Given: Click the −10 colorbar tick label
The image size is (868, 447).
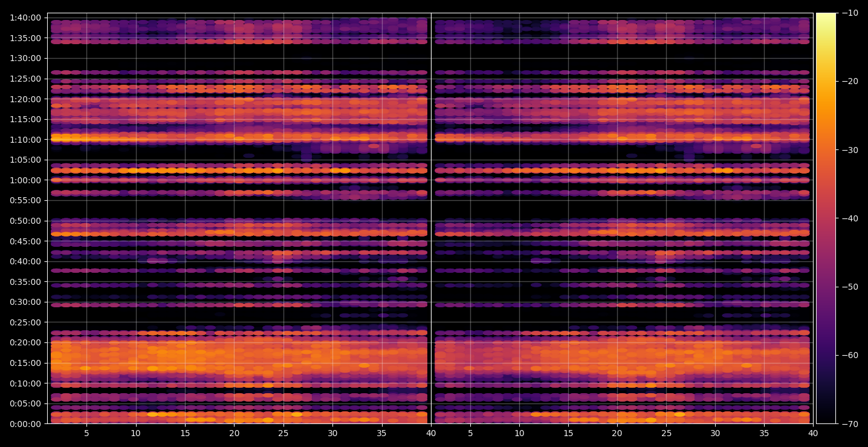Looking at the screenshot, I should click(849, 13).
